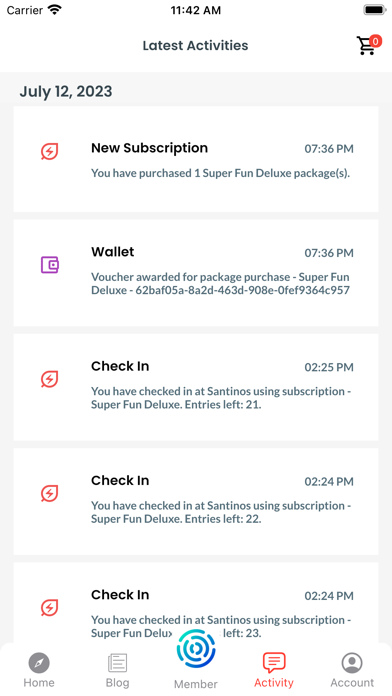Viewport: 392px width, 696px height.
Task: Open the Account profile icon
Action: (352, 663)
